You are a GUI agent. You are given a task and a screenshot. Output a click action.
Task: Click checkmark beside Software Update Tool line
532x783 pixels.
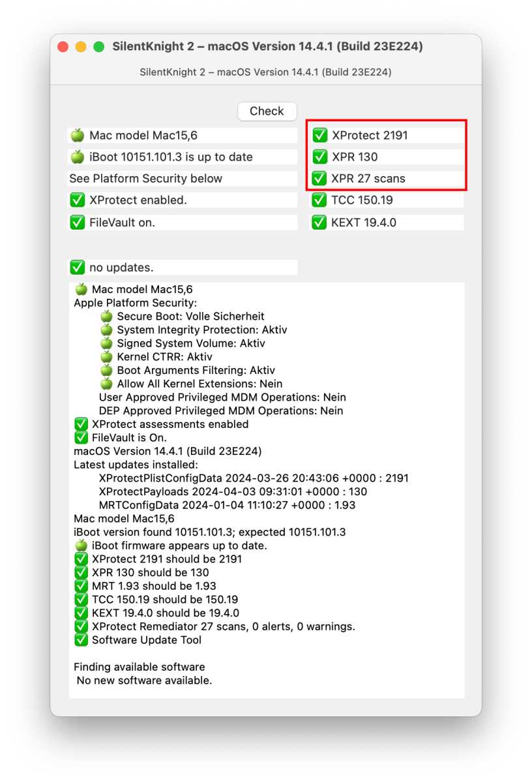click(x=81, y=640)
